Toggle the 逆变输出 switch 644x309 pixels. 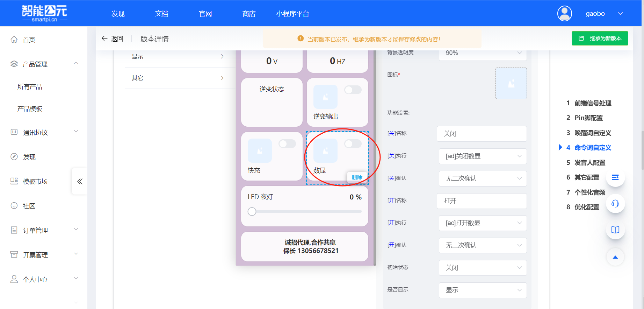point(353,90)
